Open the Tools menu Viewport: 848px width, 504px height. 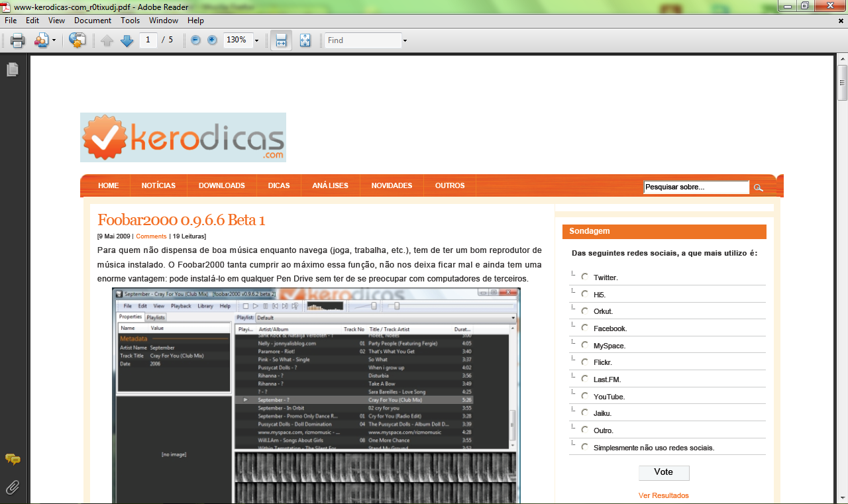pyautogui.click(x=131, y=21)
